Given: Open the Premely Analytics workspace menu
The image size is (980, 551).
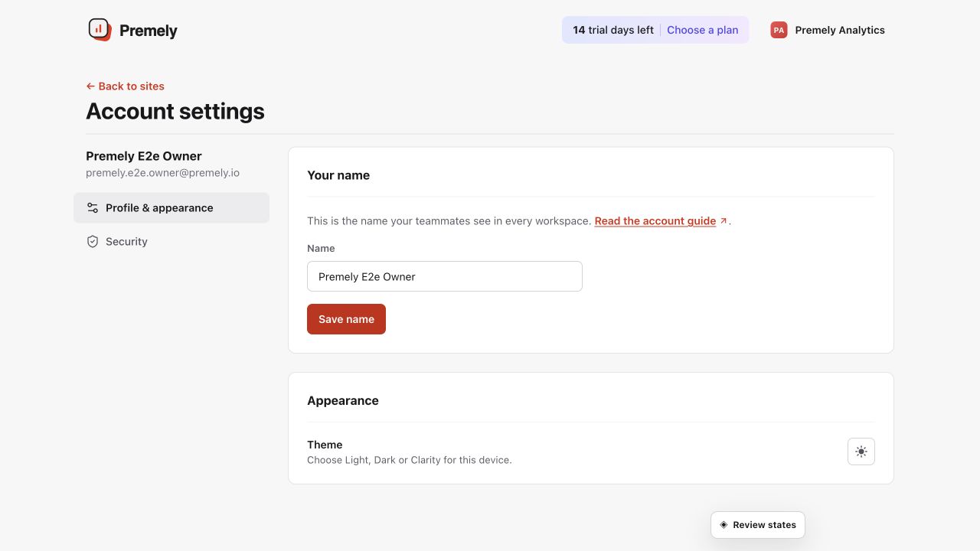Looking at the screenshot, I should click(828, 30).
